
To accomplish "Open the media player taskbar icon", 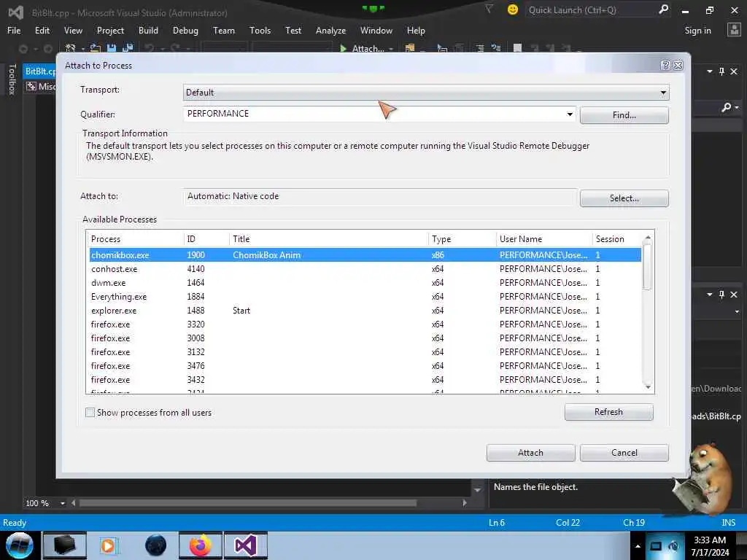I will pos(108,545).
